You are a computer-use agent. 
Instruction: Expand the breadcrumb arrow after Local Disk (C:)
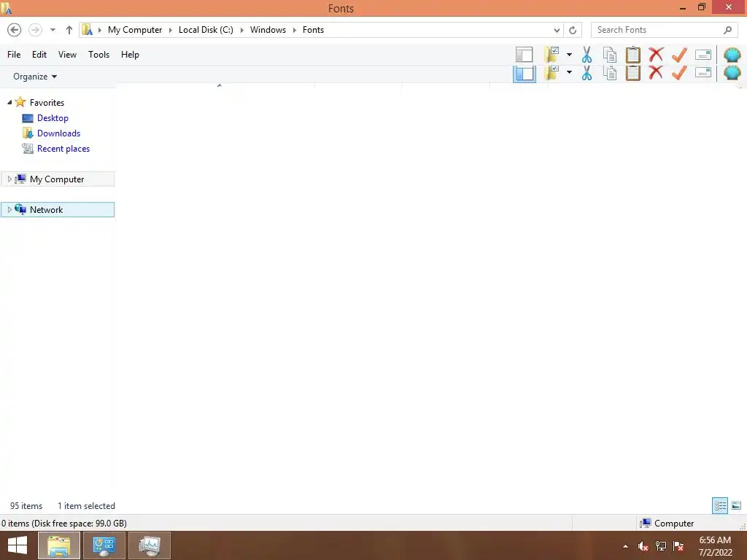click(241, 30)
